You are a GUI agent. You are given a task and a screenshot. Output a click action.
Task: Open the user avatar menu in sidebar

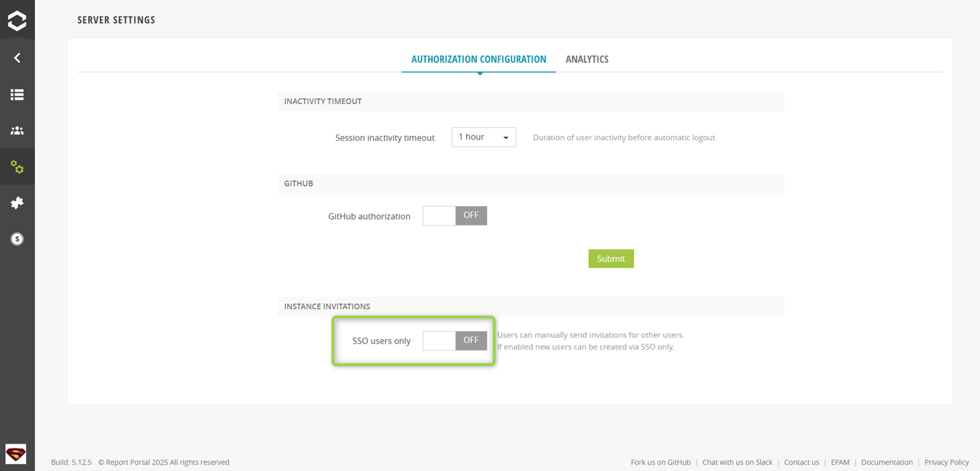[15, 454]
